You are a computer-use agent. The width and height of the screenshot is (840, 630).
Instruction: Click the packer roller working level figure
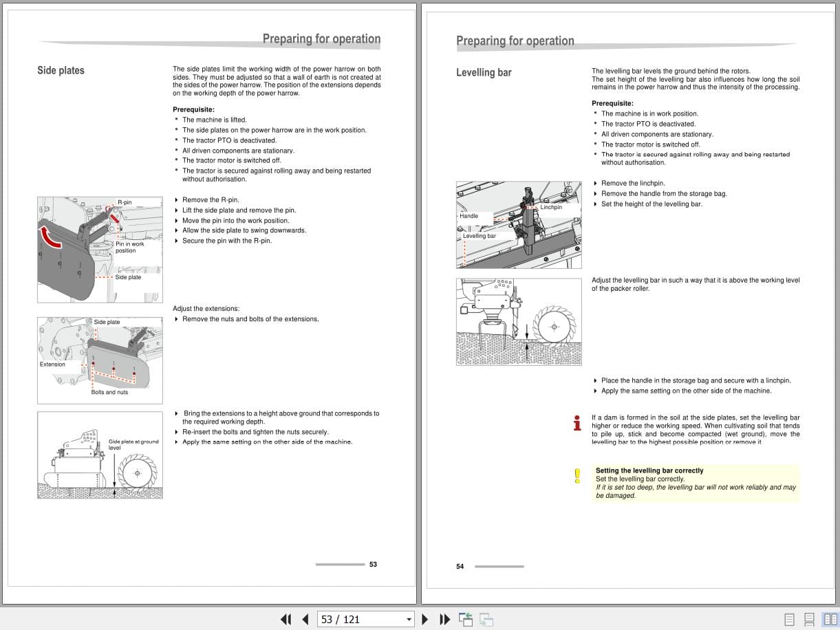coord(518,321)
